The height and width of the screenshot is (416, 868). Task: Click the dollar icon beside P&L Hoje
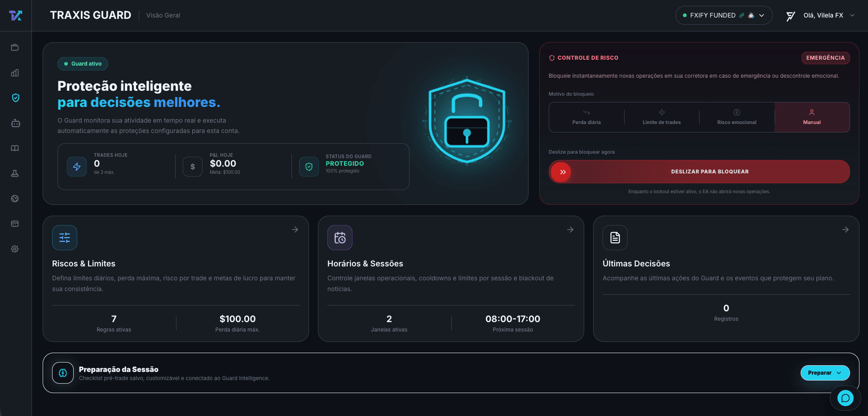[x=193, y=167]
